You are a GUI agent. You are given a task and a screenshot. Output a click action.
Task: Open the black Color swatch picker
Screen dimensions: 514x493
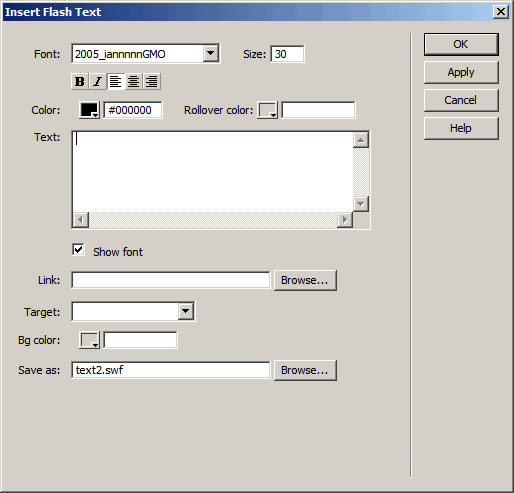pos(89,110)
